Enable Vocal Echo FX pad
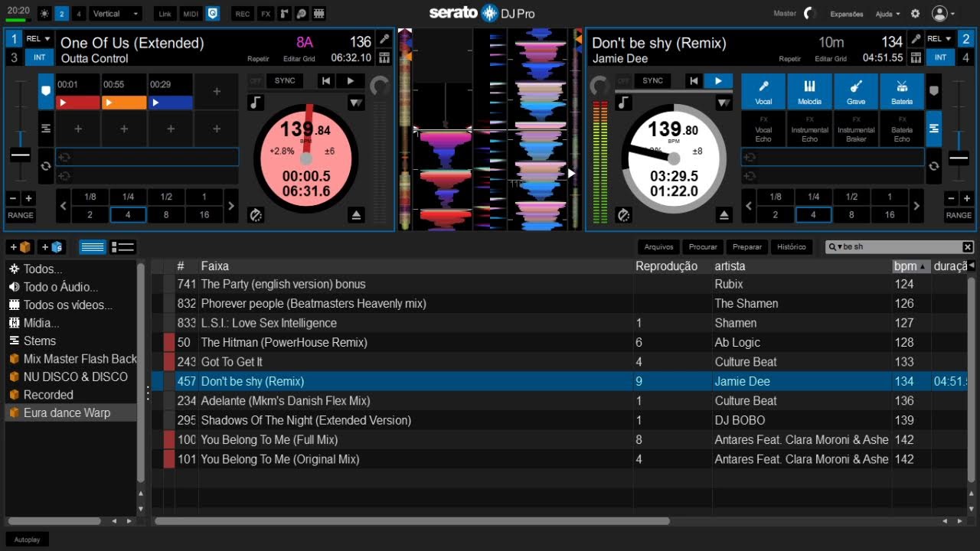The image size is (980, 551). [763, 129]
